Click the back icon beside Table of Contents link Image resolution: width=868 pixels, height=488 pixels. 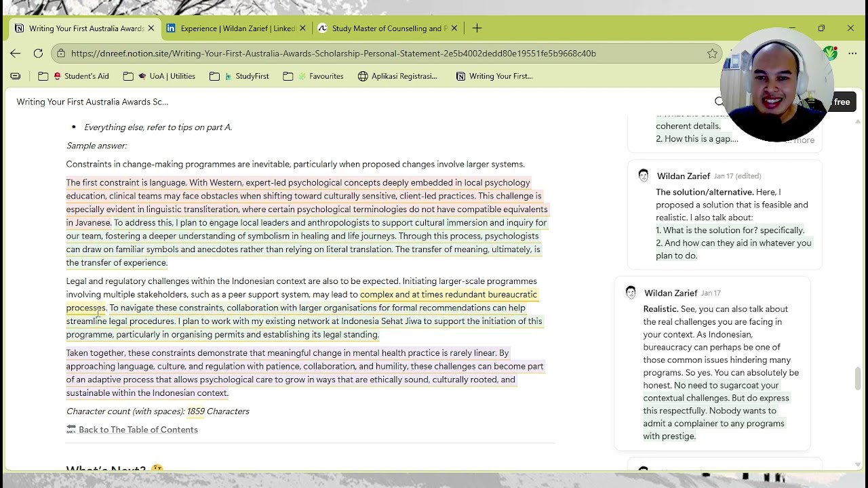coord(71,430)
